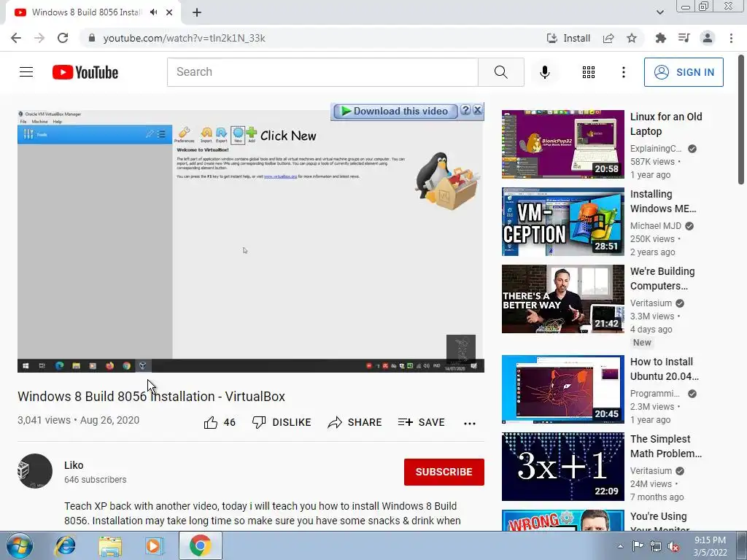Click the video player area
Image resolution: width=747 pixels, height=560 pixels.
tap(251, 241)
